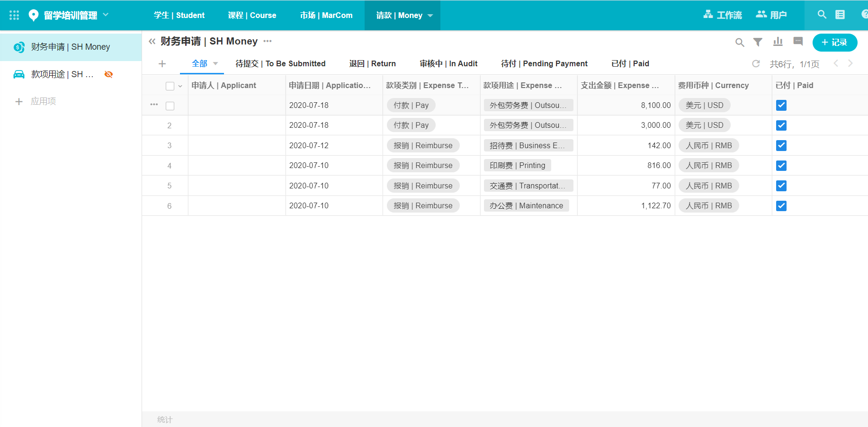Switch to 待付 | Pending Payment tab
The height and width of the screenshot is (427, 868).
coord(544,63)
